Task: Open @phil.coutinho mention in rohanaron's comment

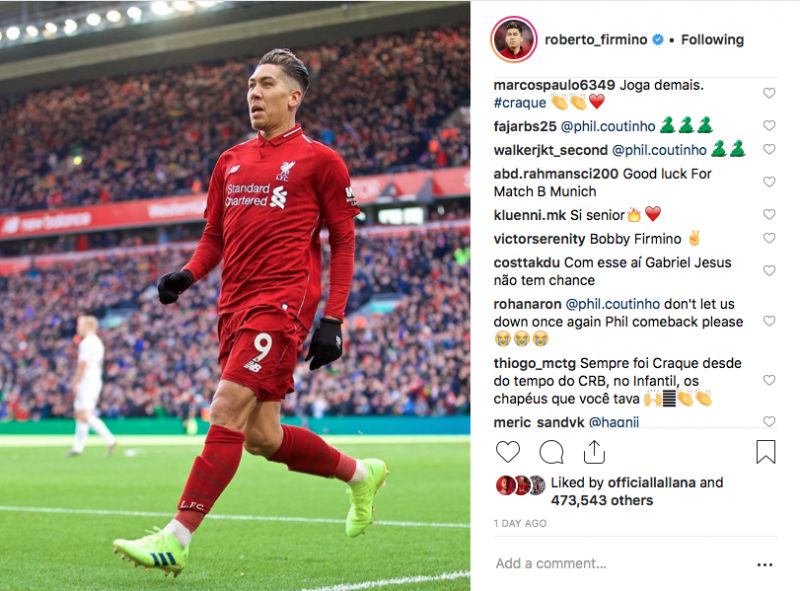Action: pos(613,304)
